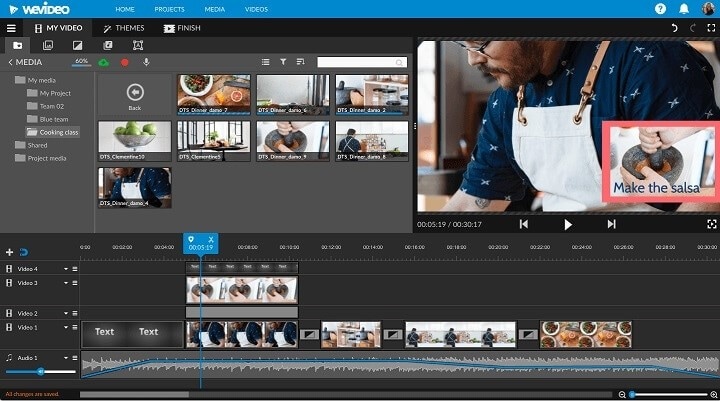Image resolution: width=720 pixels, height=401 pixels.
Task: Click the Back folder tile
Action: pos(135,95)
